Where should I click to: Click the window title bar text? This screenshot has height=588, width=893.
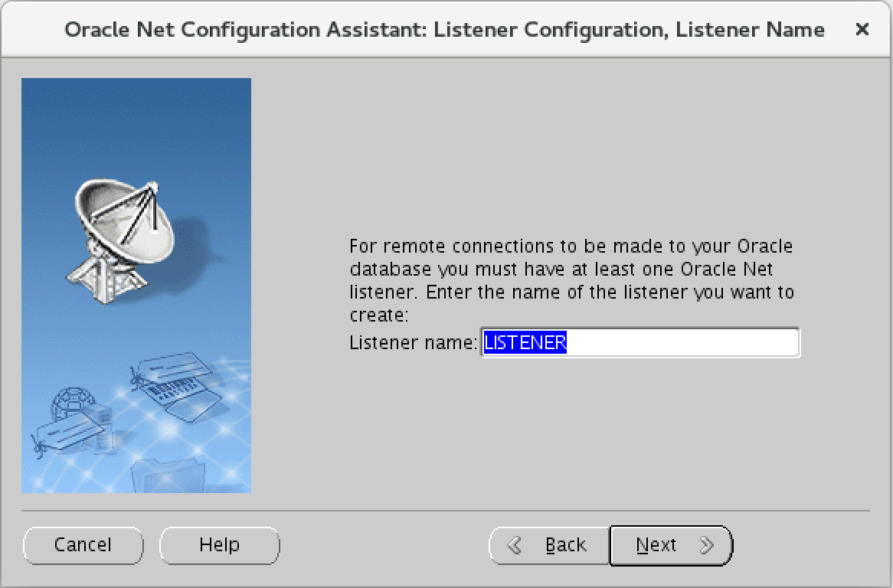tap(444, 30)
